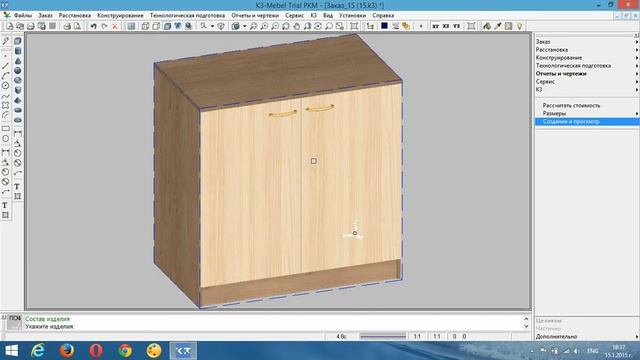Select the T text tool in left column
This screenshot has width=640, height=360.
click(x=5, y=205)
